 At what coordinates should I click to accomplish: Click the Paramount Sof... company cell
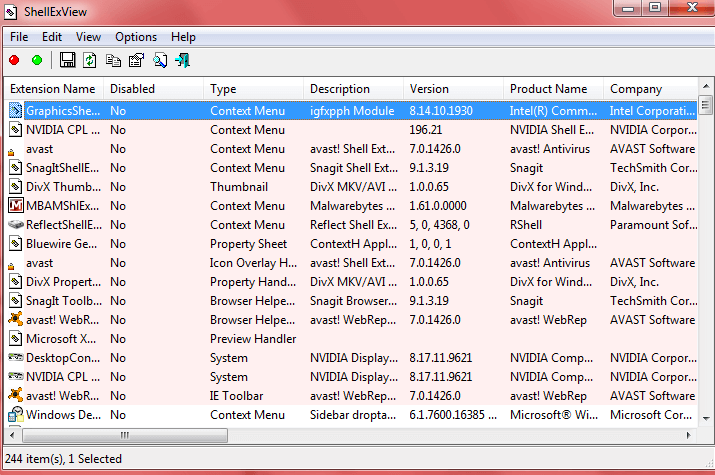click(653, 225)
